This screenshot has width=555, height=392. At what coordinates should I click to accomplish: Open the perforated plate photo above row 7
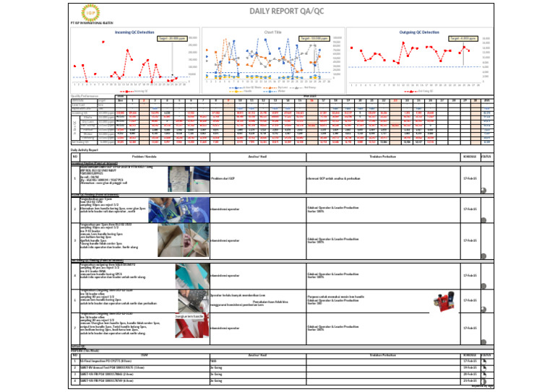click(x=193, y=301)
